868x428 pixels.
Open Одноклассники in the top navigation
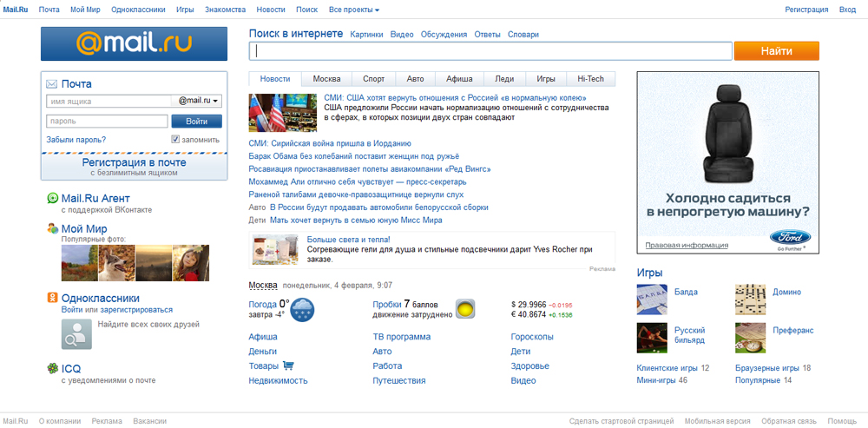click(138, 10)
